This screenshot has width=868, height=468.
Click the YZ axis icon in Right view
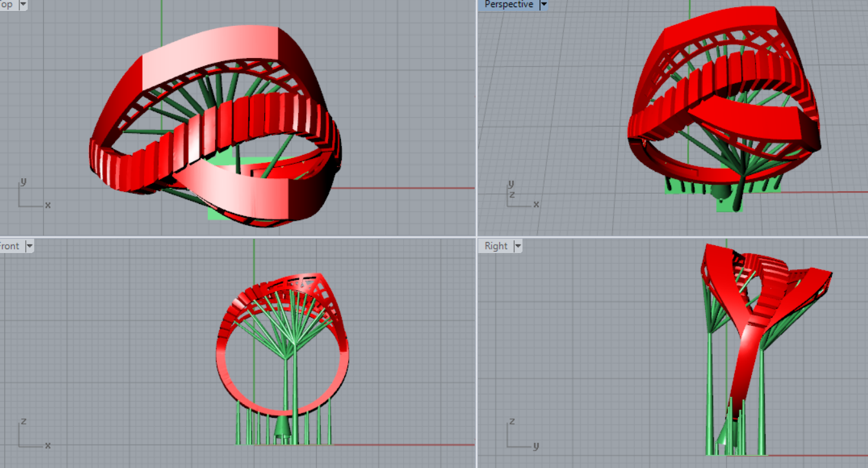[519, 434]
